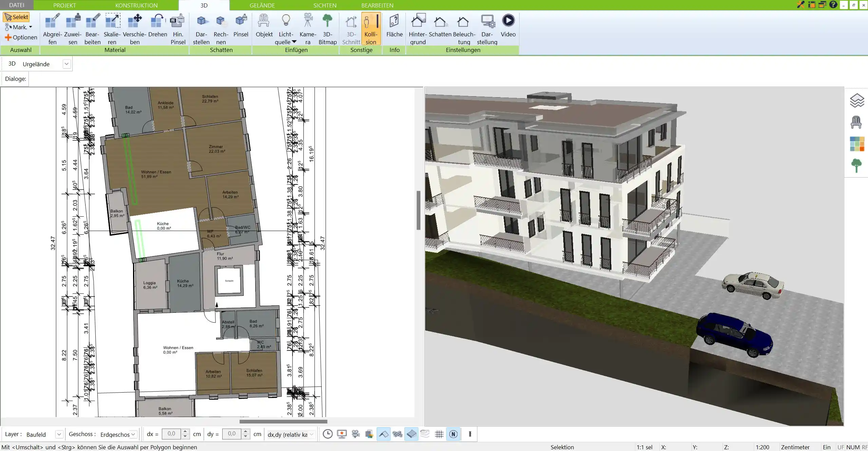The image size is (868, 451).
Task: Open the Layer Baufeld dropdown
Action: click(59, 434)
